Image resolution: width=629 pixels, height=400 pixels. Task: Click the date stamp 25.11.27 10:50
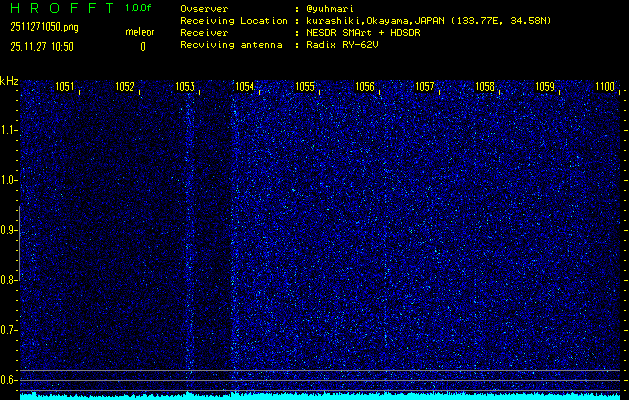(42, 47)
